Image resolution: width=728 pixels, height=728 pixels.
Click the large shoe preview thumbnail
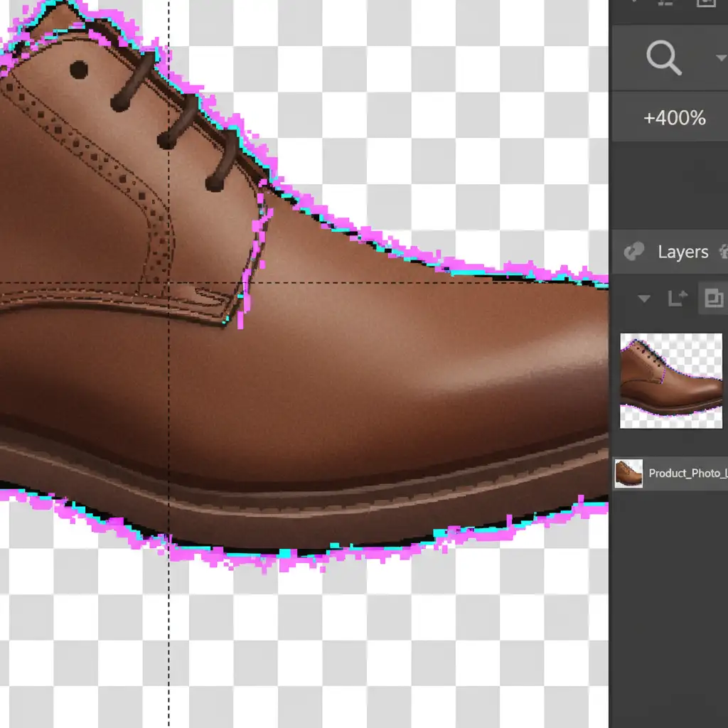pos(670,381)
